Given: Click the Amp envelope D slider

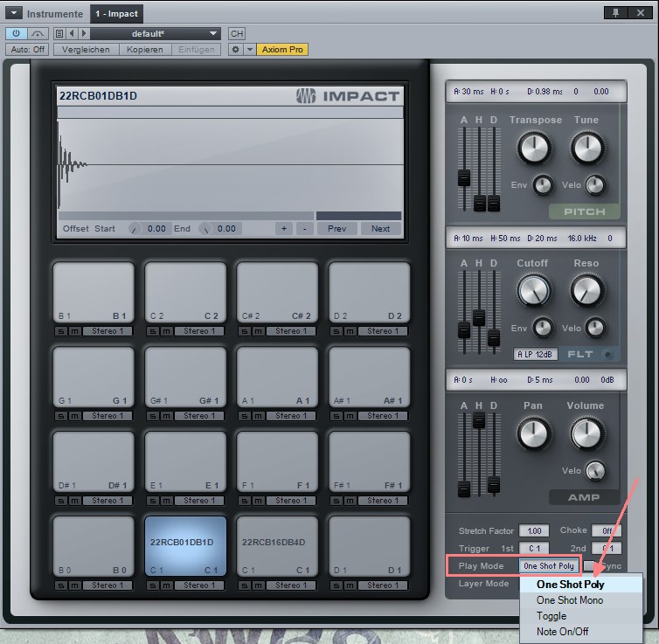Looking at the screenshot, I should coord(494,484).
